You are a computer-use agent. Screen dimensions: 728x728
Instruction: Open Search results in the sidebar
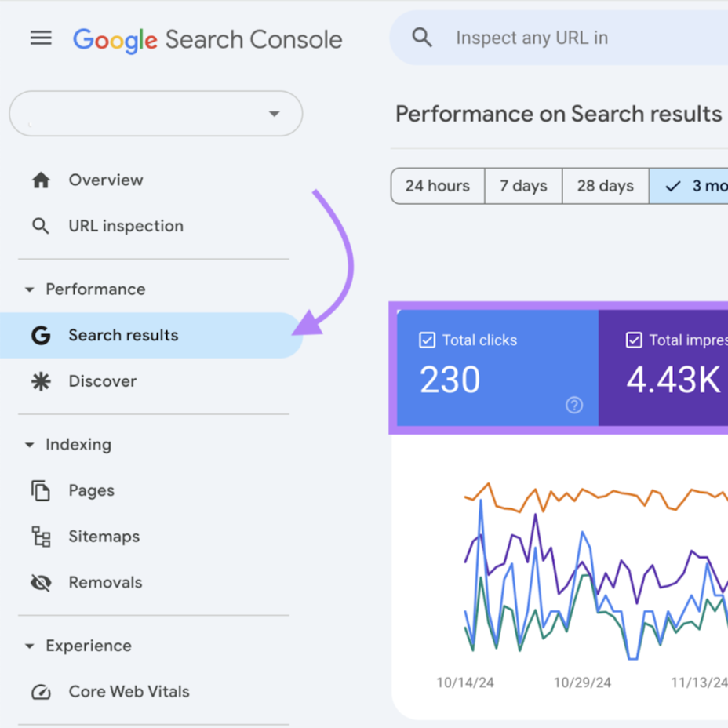point(123,336)
